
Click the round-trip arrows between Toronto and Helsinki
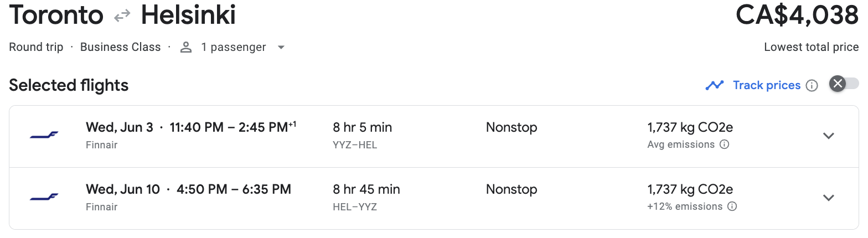122,17
